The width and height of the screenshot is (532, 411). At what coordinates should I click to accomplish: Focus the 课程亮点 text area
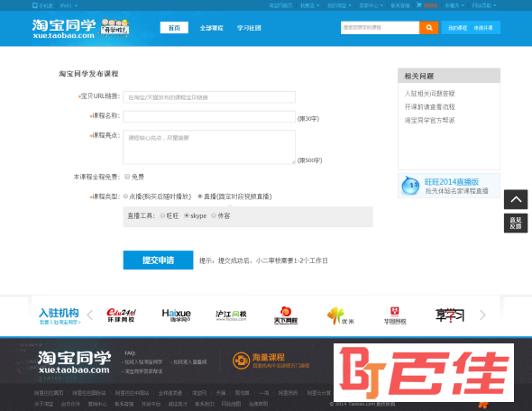[x=209, y=147]
